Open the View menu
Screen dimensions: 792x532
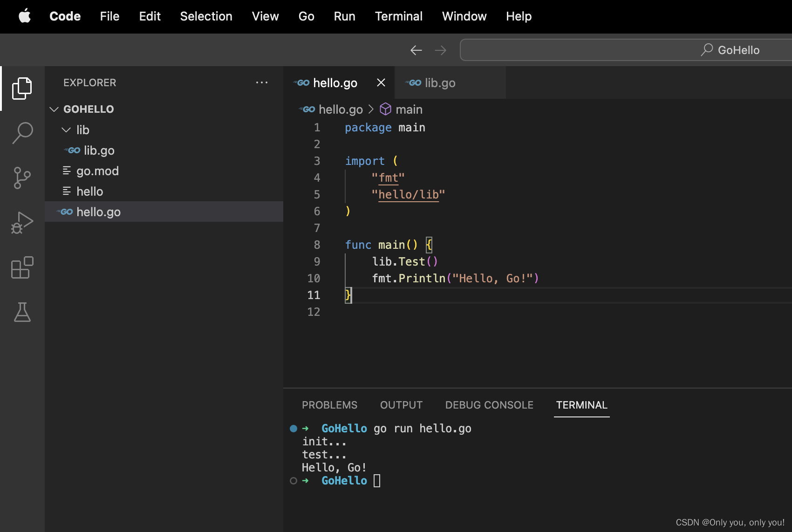coord(265,16)
